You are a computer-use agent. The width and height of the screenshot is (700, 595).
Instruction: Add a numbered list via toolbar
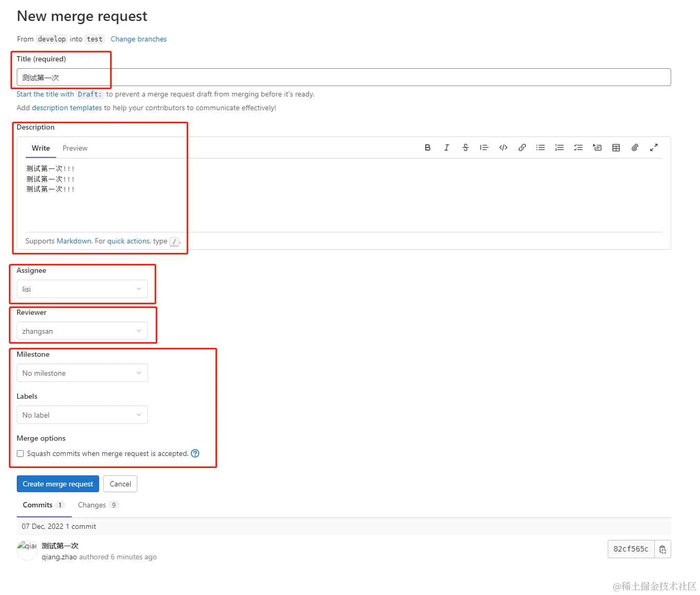pos(559,147)
